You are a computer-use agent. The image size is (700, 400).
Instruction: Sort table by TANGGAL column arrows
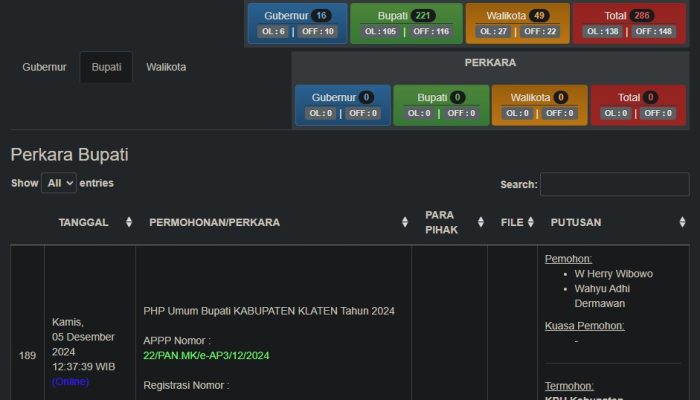pos(129,222)
